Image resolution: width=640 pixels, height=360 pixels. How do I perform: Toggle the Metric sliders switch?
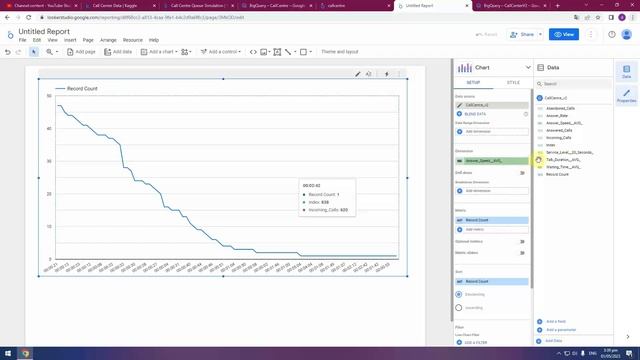click(x=522, y=253)
